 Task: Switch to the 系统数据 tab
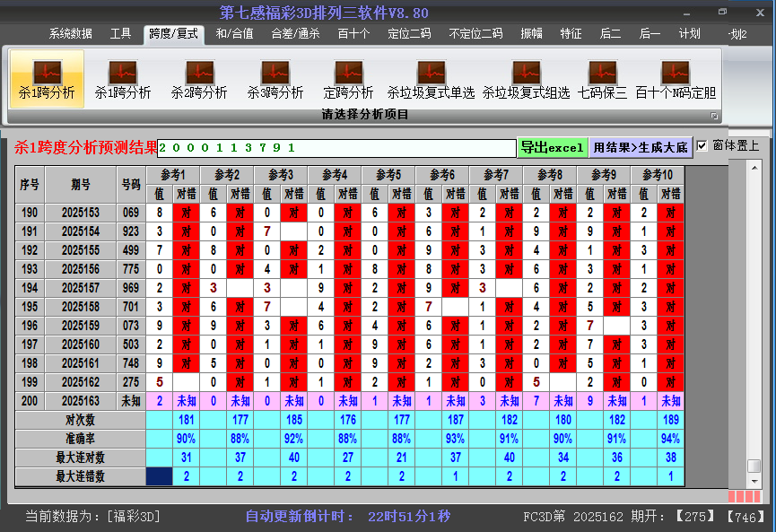(70, 34)
